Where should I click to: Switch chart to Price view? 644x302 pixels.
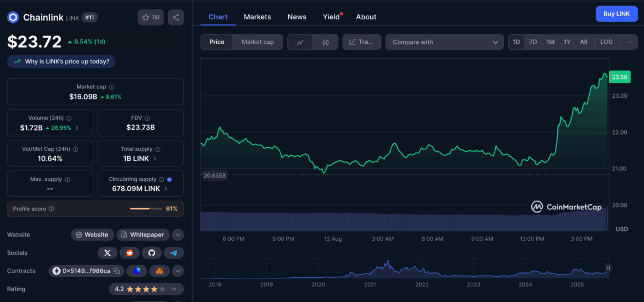(x=217, y=42)
